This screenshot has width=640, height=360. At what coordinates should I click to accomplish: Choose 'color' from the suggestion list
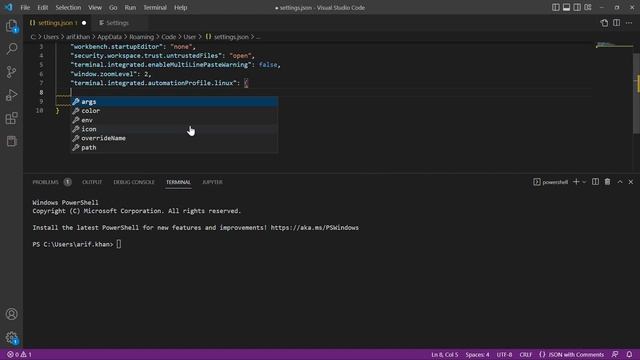pos(175,111)
